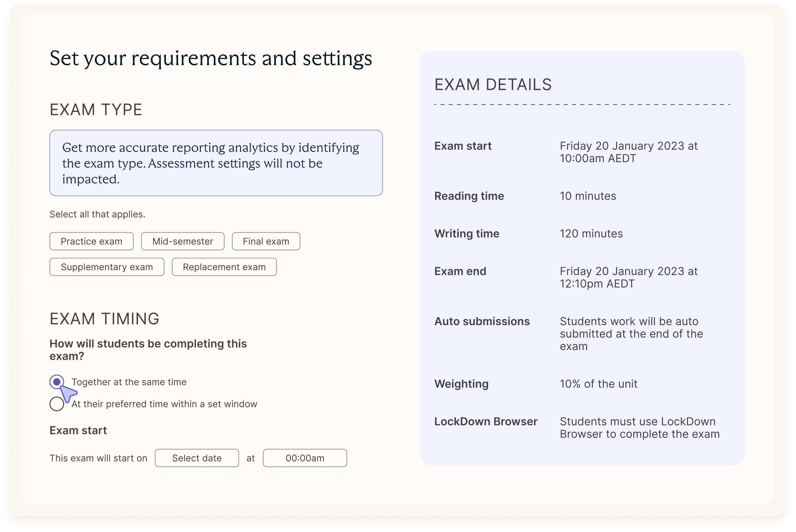Click the 120 minutes writing time value

591,234
